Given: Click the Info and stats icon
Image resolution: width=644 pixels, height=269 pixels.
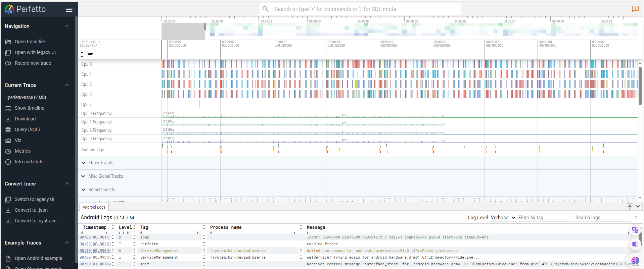Looking at the screenshot, I should [x=8, y=162].
